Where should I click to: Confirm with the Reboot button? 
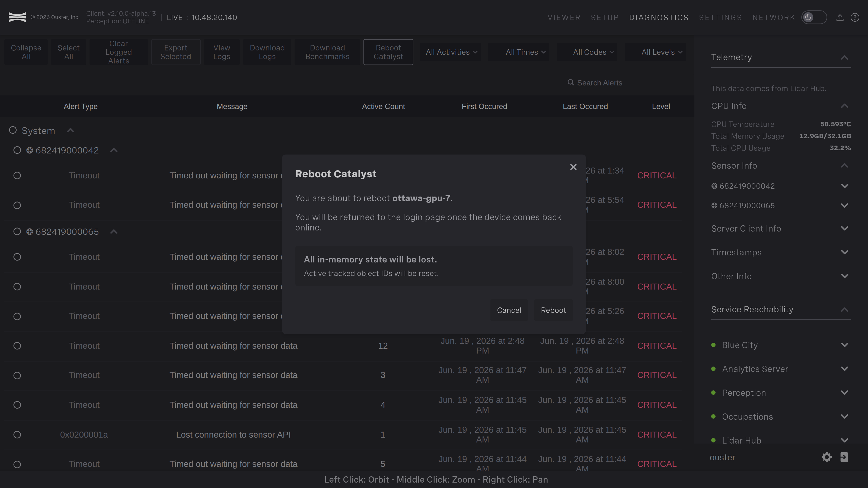point(553,310)
